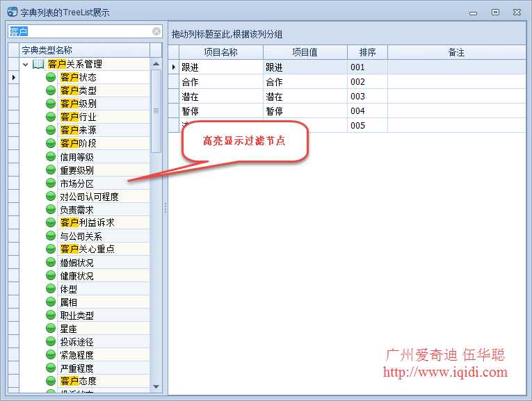Click green icon next to 健康状况
Viewport: 532px width, 401px height.
(x=51, y=276)
